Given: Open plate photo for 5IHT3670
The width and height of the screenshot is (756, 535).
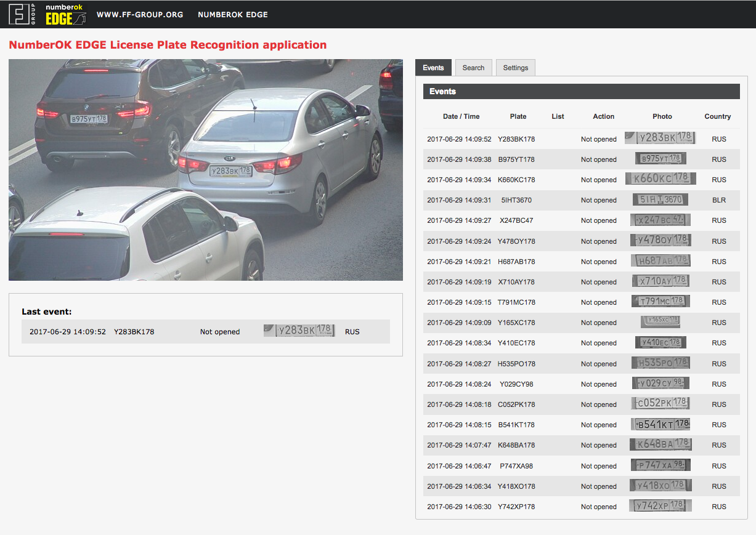Looking at the screenshot, I should point(660,199).
